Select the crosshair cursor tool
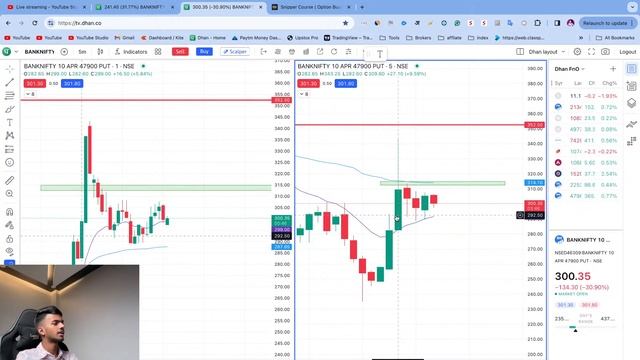 click(x=9, y=69)
